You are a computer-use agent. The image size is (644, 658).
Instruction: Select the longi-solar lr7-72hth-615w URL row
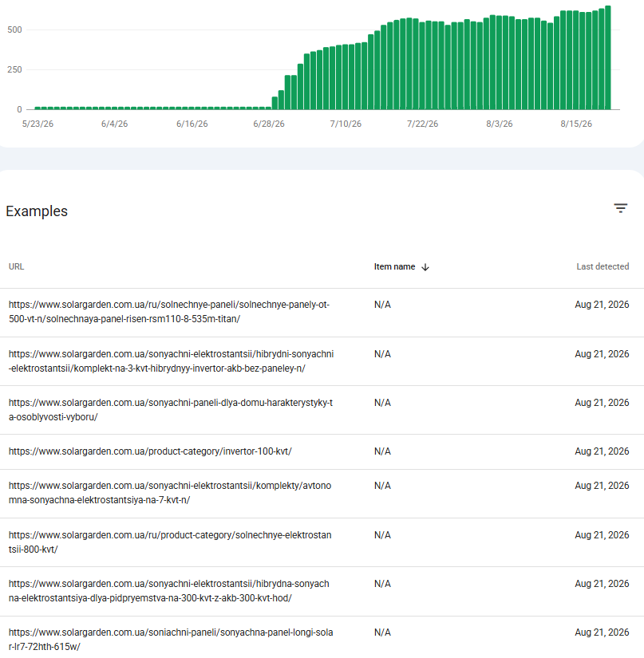[322, 637]
